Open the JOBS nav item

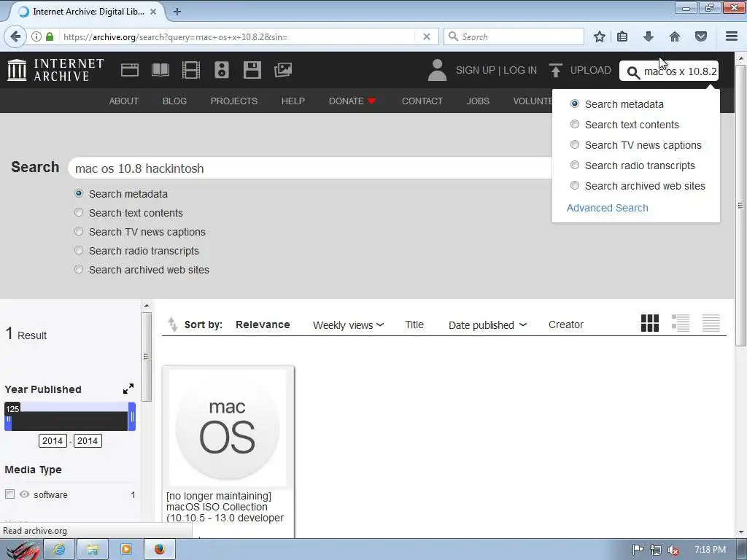[478, 101]
